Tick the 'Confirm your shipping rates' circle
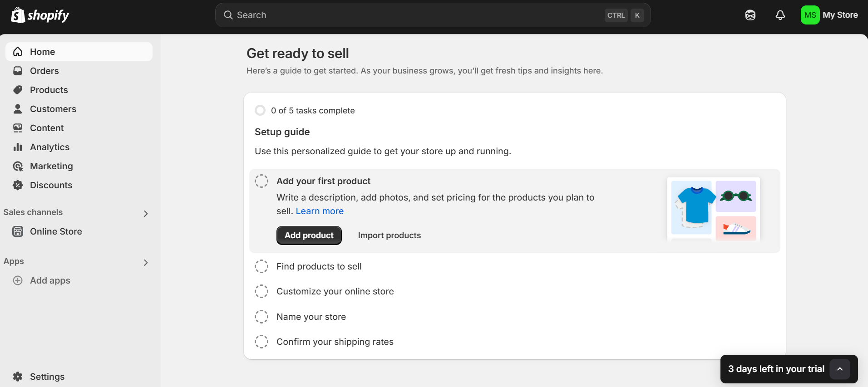 click(x=261, y=342)
